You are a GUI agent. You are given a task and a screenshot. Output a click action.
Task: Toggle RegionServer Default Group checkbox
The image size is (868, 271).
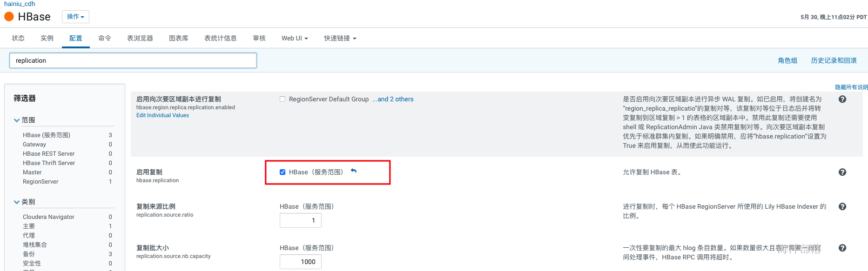click(283, 99)
